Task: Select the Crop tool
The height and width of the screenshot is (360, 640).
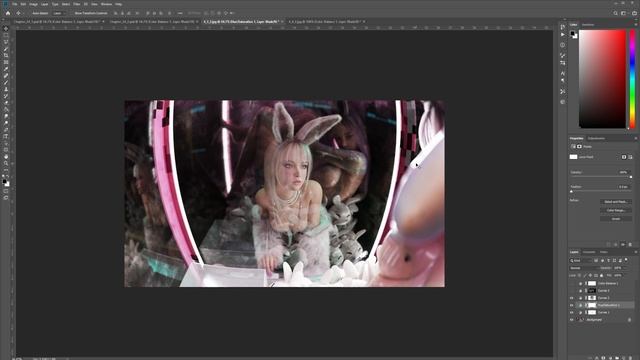Action: [x=6, y=56]
